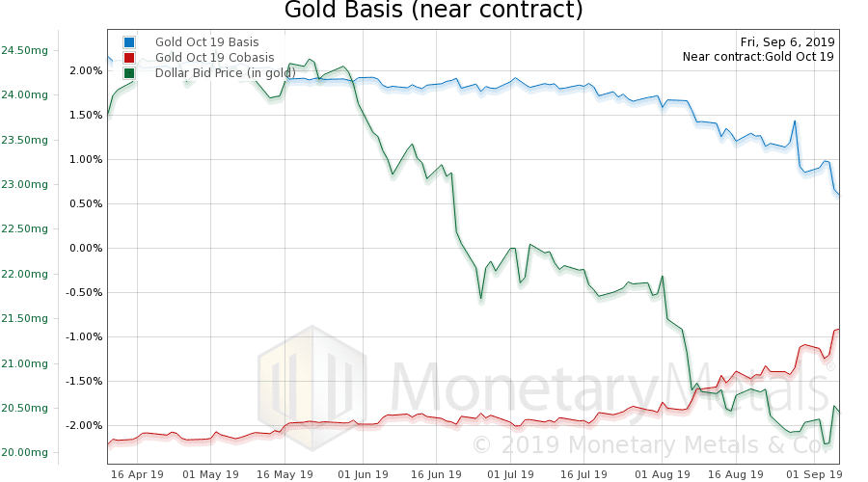Screen dimensions: 868x482
Task: Toggle the Gold Oct 19 Cobasis legend label
Action: (x=214, y=58)
